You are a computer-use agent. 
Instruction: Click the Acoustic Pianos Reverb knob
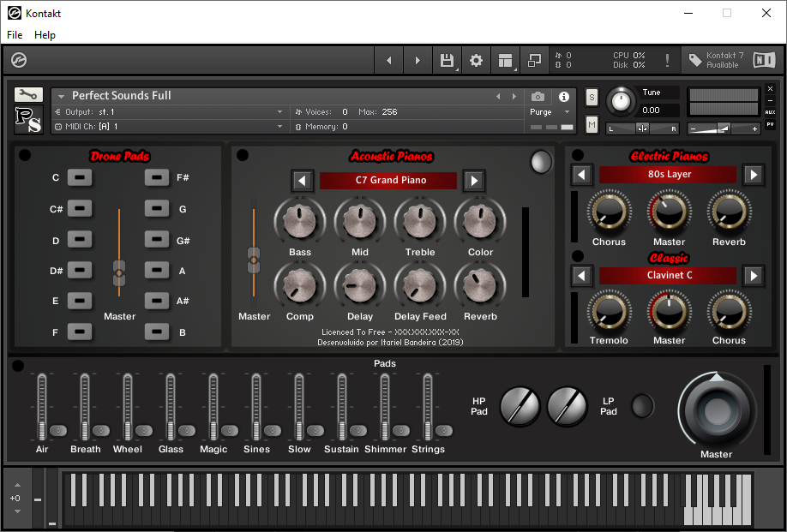pyautogui.click(x=480, y=286)
